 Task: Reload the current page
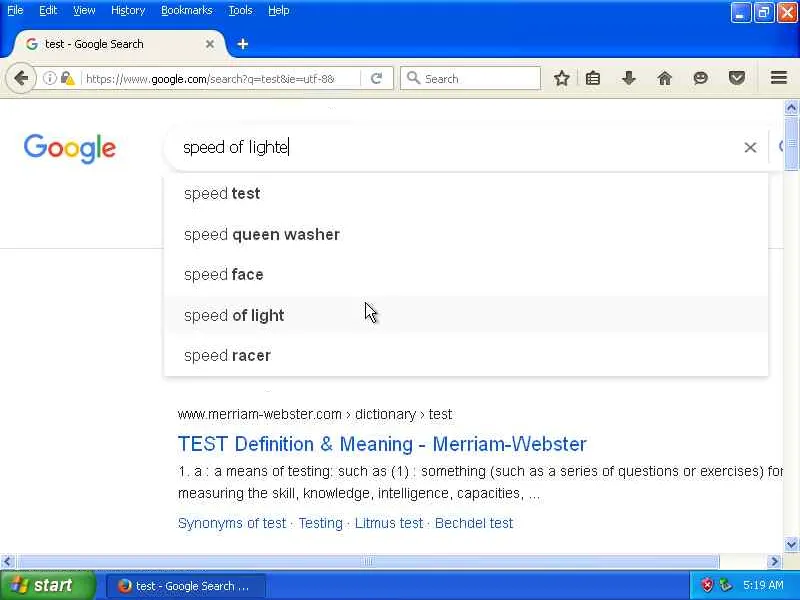(377, 78)
